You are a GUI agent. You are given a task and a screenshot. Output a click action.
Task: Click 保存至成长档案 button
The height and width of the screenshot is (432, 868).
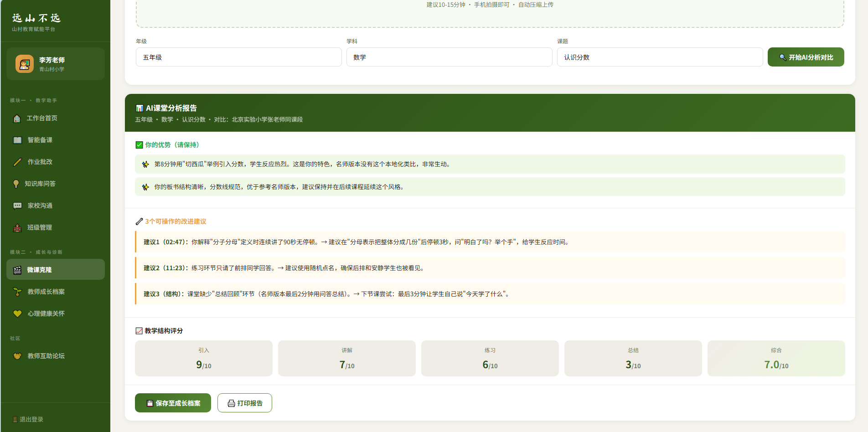pos(173,403)
